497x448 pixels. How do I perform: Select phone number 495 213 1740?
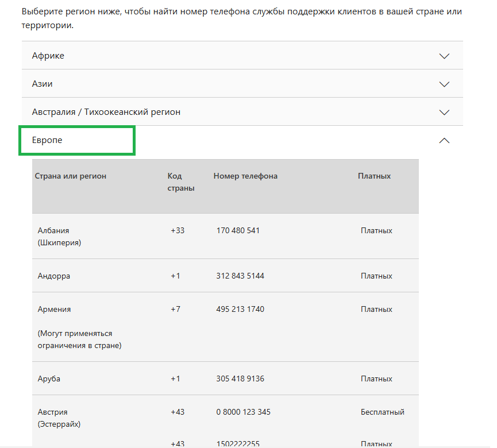tap(240, 309)
